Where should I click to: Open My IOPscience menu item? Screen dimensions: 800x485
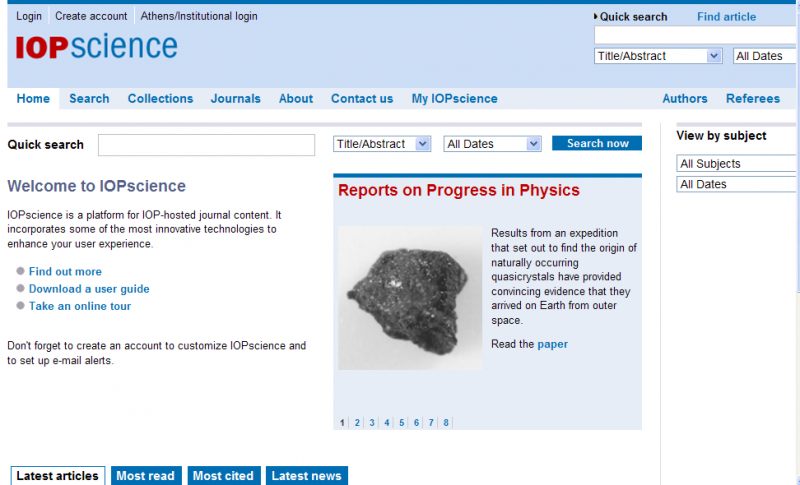(x=455, y=98)
